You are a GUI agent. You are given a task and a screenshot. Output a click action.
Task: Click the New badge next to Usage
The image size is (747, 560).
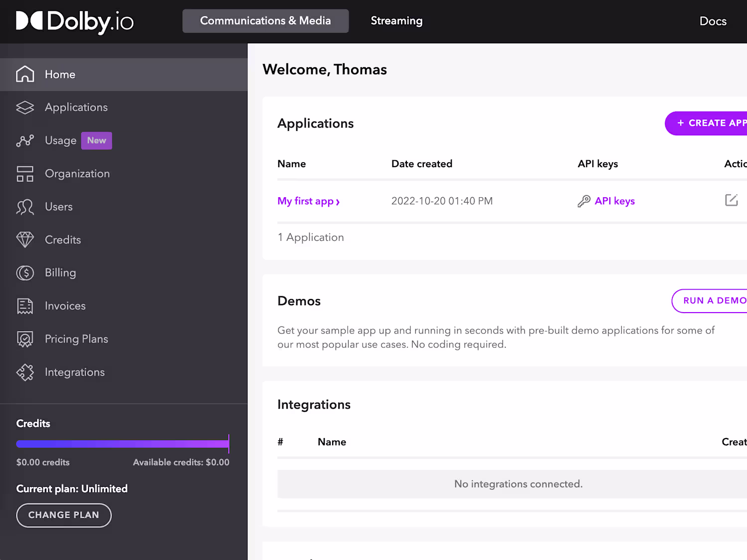(97, 140)
